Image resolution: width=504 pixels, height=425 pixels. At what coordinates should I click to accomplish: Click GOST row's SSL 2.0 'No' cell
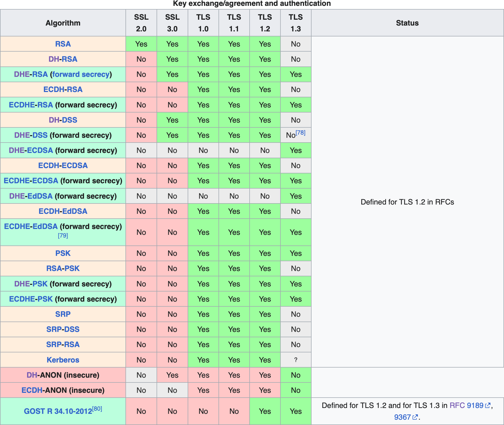(x=141, y=411)
